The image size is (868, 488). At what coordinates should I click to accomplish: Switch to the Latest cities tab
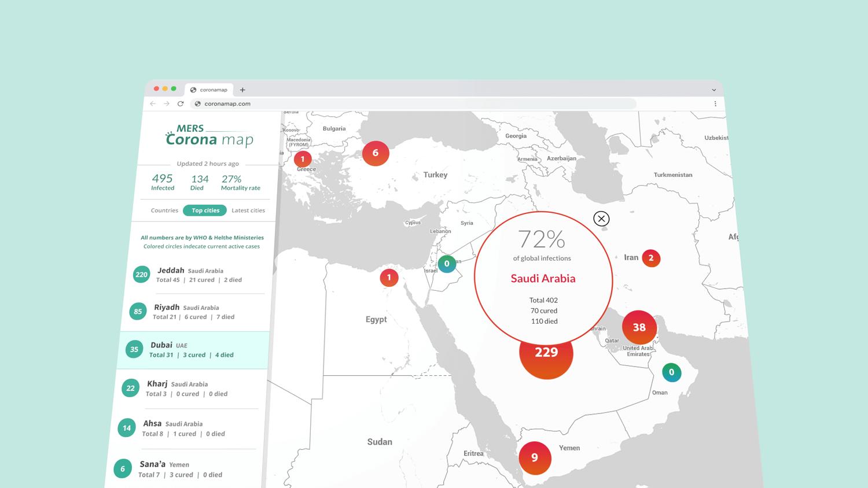point(248,210)
